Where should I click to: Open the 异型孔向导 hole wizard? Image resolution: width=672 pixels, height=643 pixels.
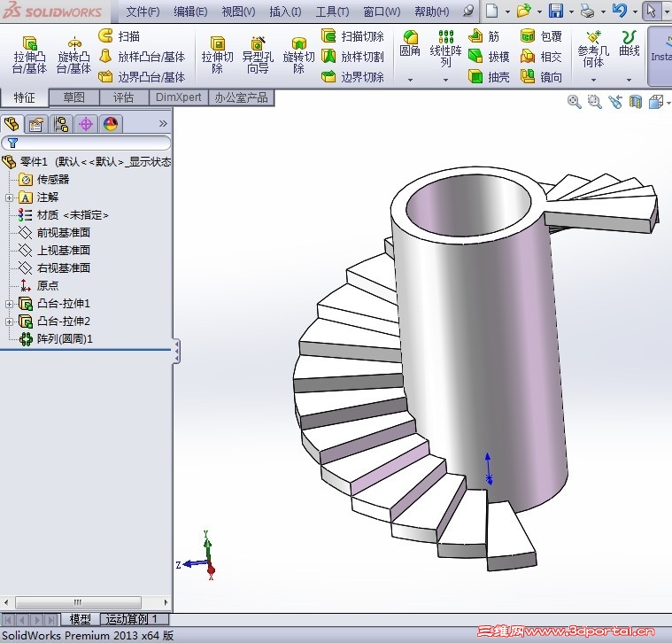[x=258, y=55]
